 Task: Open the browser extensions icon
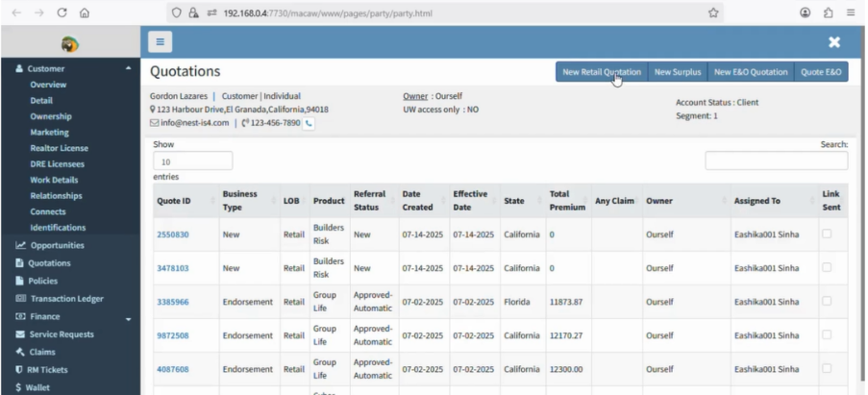click(830, 12)
